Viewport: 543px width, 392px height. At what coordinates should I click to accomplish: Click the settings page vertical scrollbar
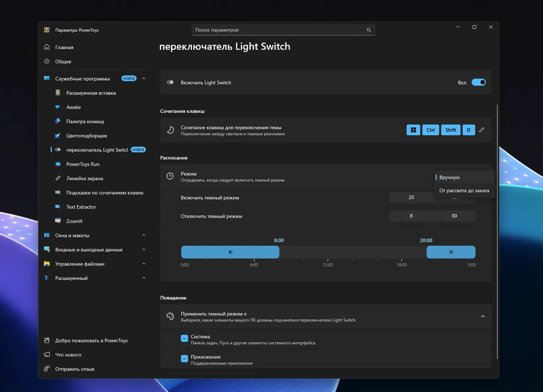497,231
